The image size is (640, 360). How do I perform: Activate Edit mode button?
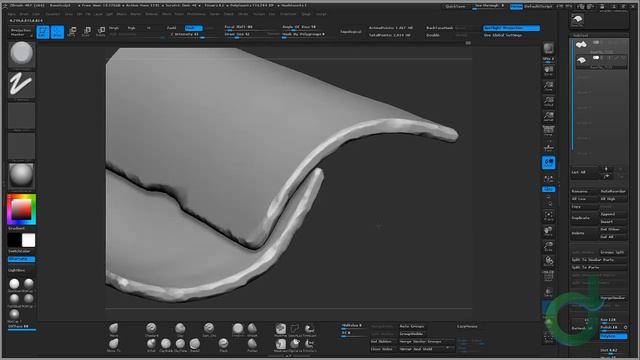coord(43,32)
